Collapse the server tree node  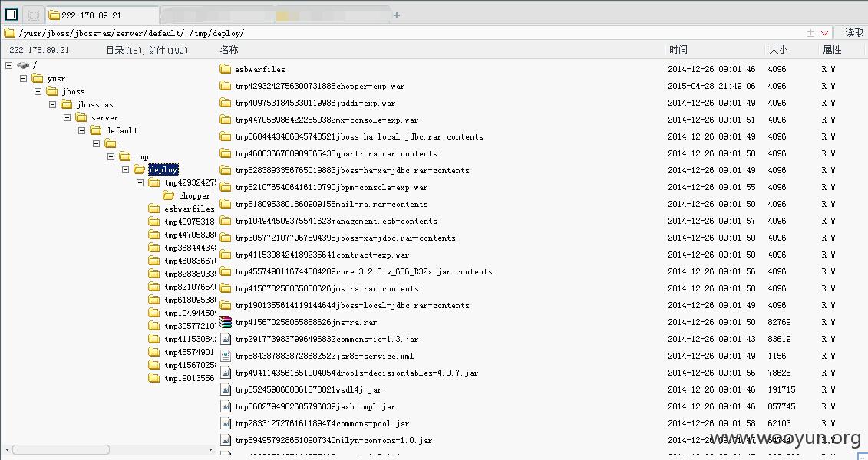pyautogui.click(x=67, y=118)
